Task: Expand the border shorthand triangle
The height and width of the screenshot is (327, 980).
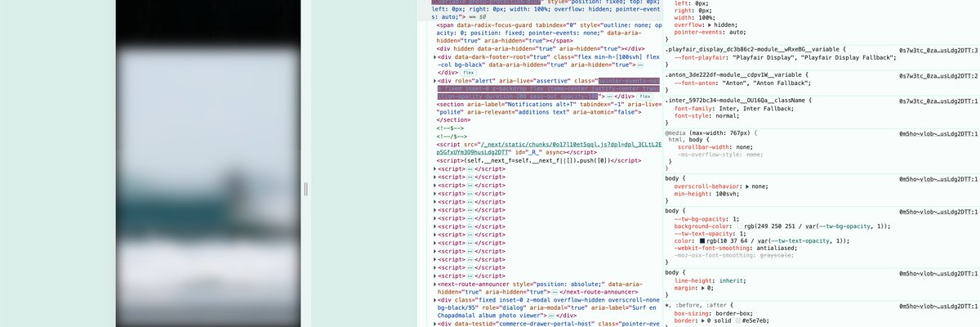Action: [x=703, y=320]
